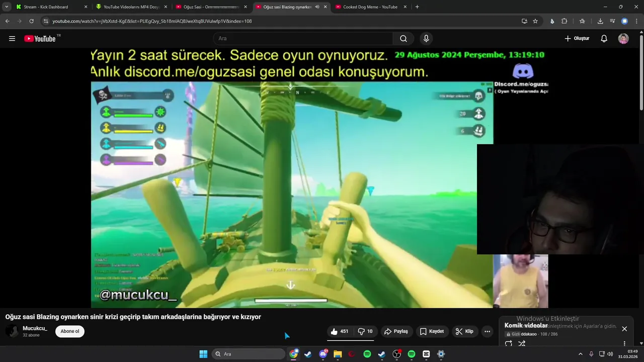Like the video with 451 likes
Viewport: 644px width, 362px height.
click(x=339, y=331)
